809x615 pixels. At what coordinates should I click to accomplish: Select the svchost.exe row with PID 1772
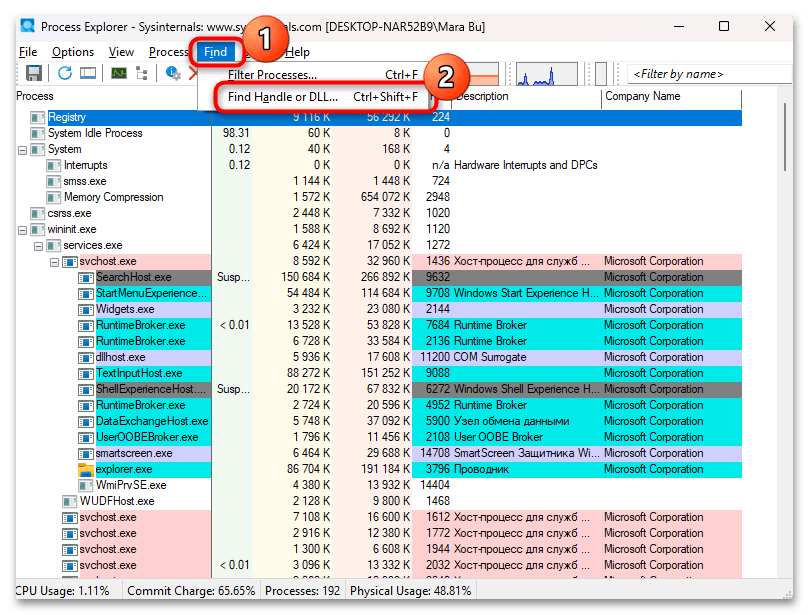(379, 533)
